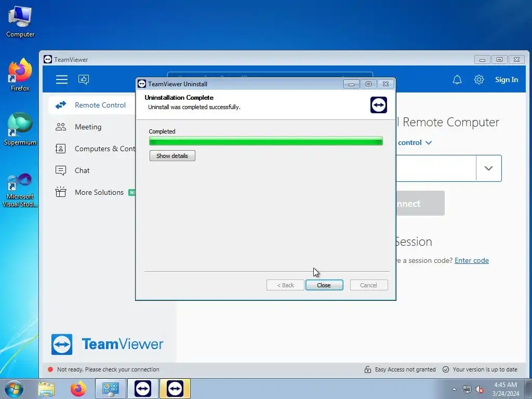Minimize the TeamViewer Uninstall dialog

[x=351, y=84]
